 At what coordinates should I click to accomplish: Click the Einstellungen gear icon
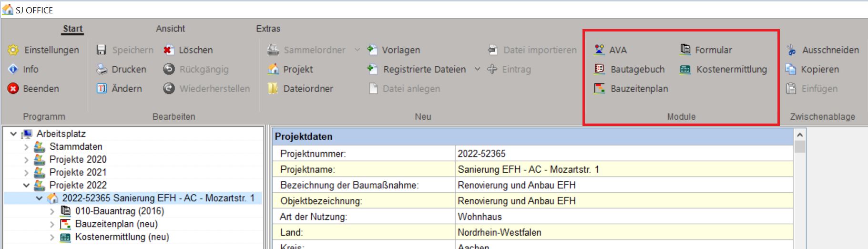tap(13, 50)
